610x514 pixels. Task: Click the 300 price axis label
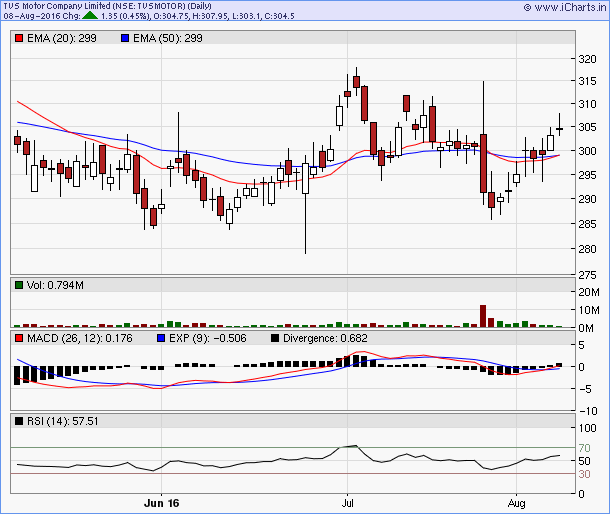(587, 151)
